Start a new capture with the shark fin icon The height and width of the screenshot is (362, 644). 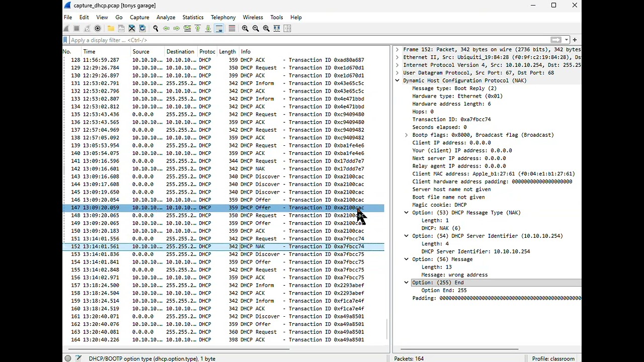pos(66,29)
